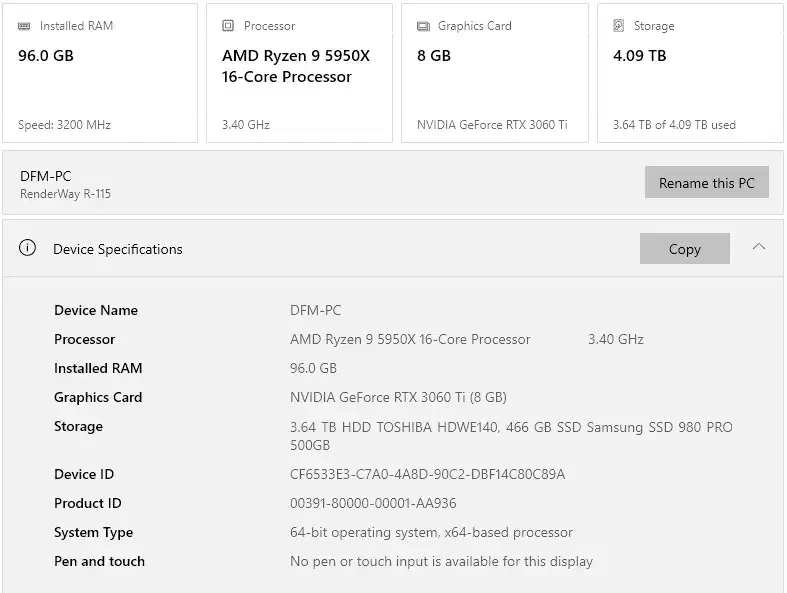
Task: Click the Device ID value
Action: 427,474
